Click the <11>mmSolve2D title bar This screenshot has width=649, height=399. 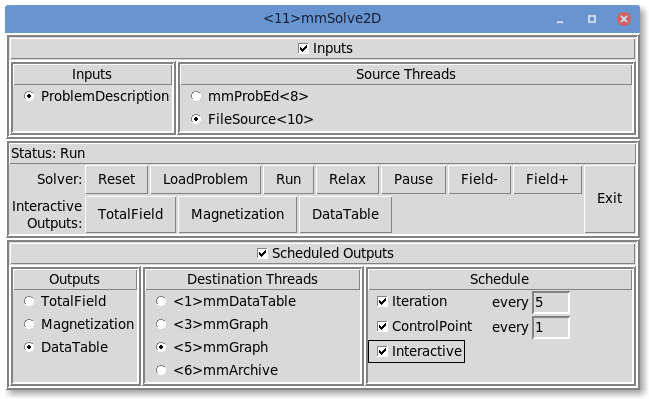(x=322, y=19)
